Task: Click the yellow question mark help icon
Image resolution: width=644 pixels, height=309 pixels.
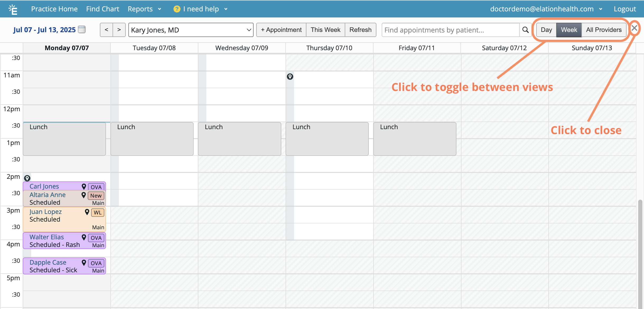Action: click(x=177, y=9)
